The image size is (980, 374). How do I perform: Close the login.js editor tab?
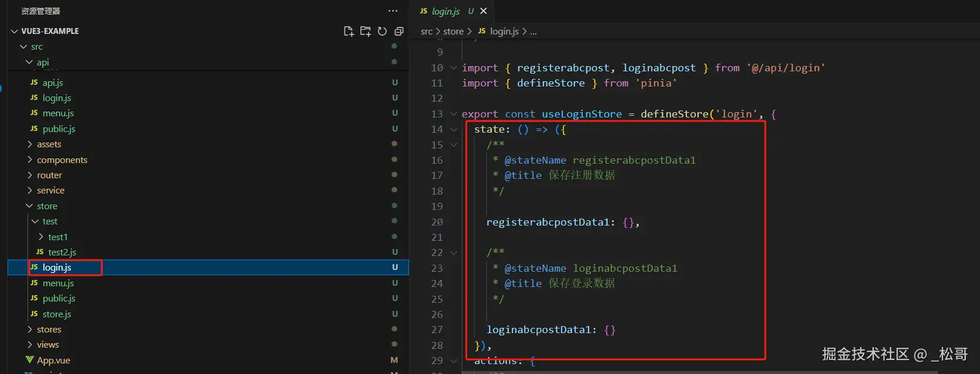483,11
